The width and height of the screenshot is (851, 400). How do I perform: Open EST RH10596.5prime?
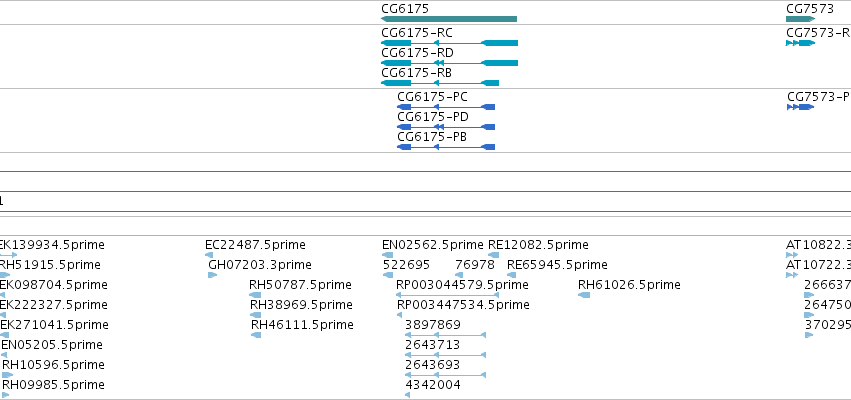click(x=53, y=365)
